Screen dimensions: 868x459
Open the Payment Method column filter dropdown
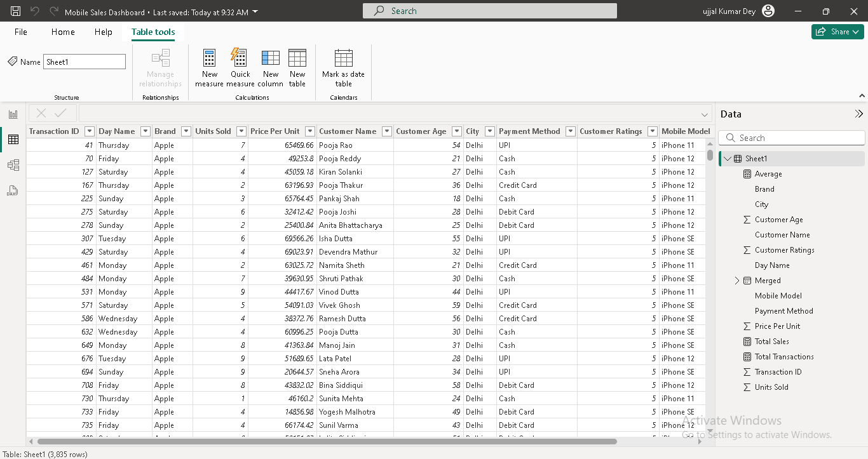[x=570, y=131]
